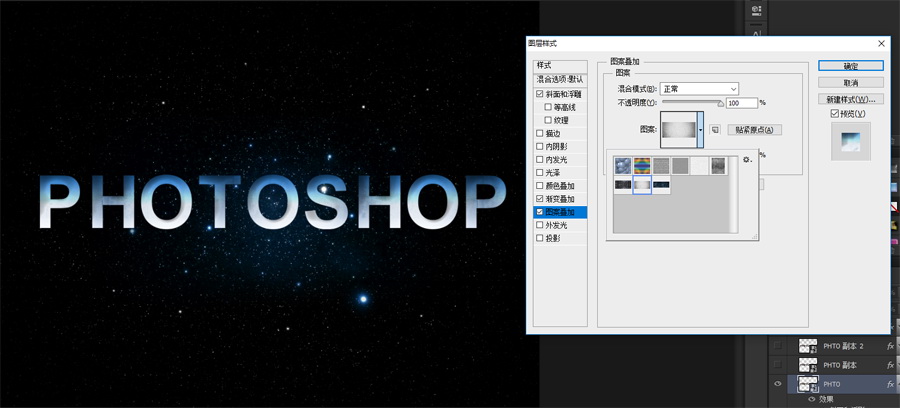Screen dimensions: 900x408
Task: Show the PHTO 副本 layer visibility box
Action: [x=778, y=365]
